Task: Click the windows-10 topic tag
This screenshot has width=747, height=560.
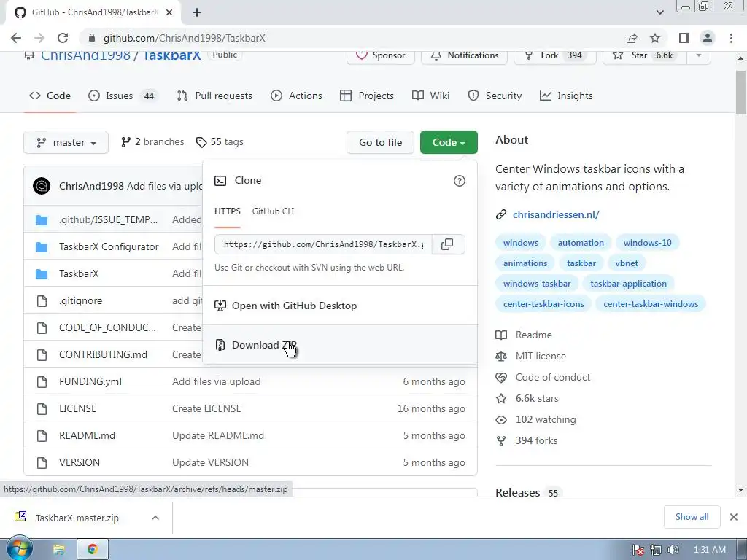Action: coord(648,242)
